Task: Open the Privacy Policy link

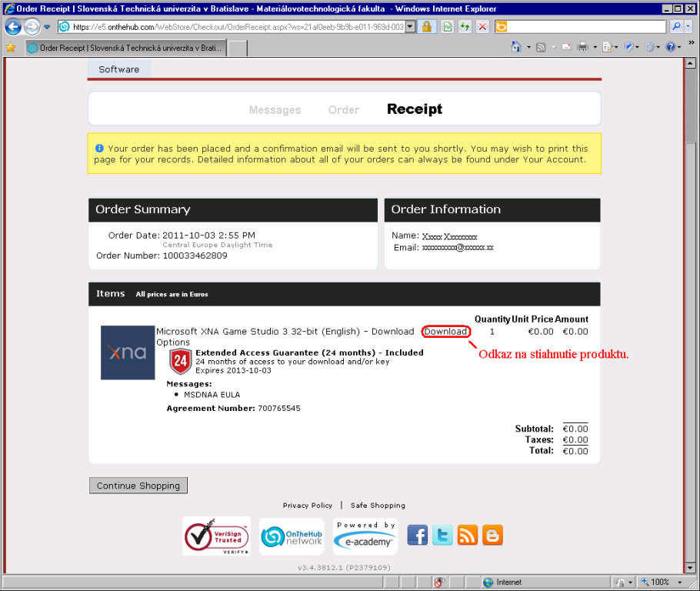Action: click(x=308, y=506)
